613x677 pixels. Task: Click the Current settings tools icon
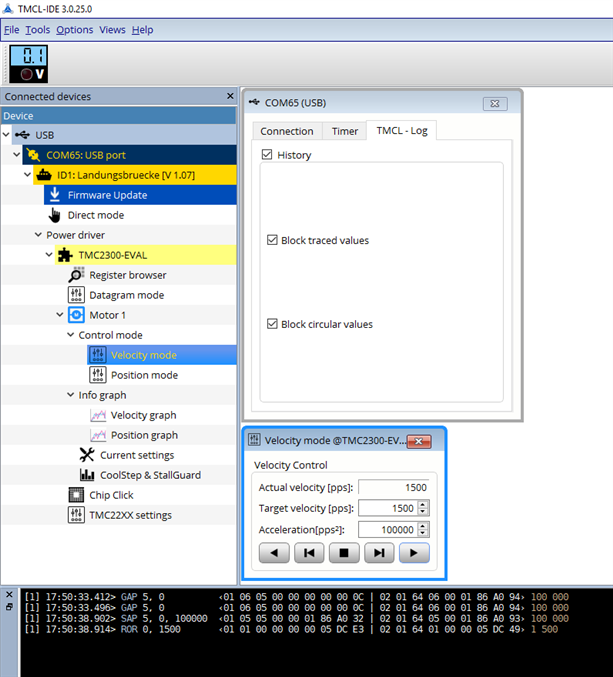87,455
